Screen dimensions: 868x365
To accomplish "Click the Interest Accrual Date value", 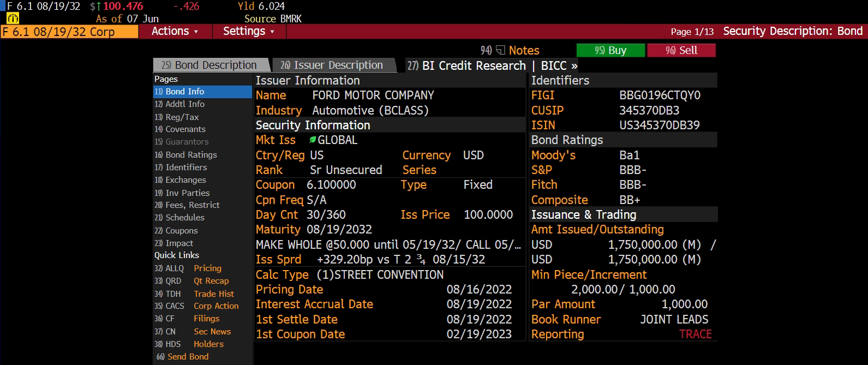I will coord(480,304).
